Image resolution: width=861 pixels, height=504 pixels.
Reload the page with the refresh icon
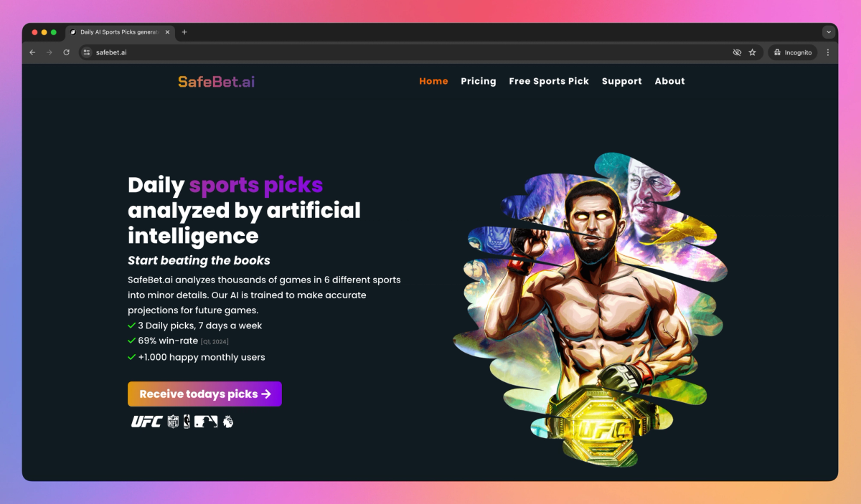[66, 52]
